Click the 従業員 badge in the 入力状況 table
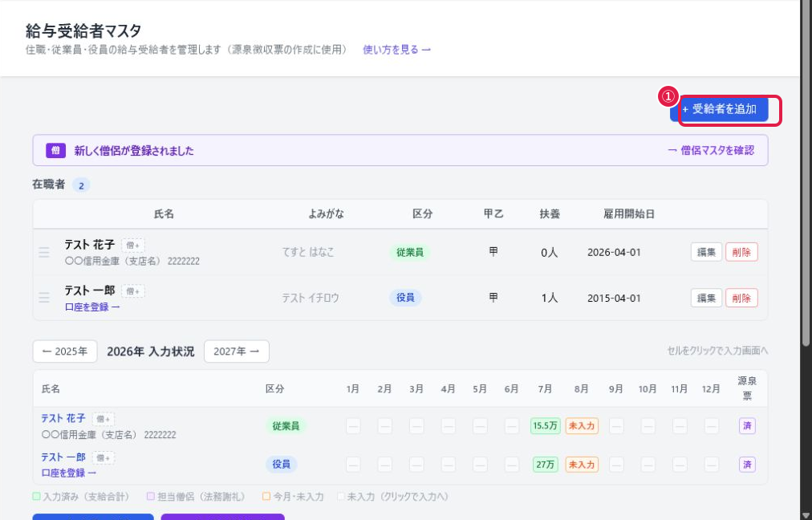812x520 pixels. (x=286, y=426)
